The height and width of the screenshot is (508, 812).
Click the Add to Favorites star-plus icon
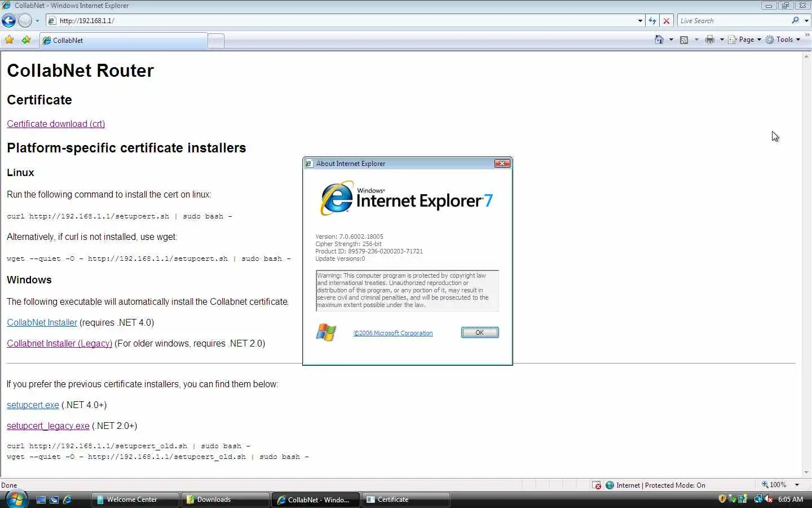[26, 40]
